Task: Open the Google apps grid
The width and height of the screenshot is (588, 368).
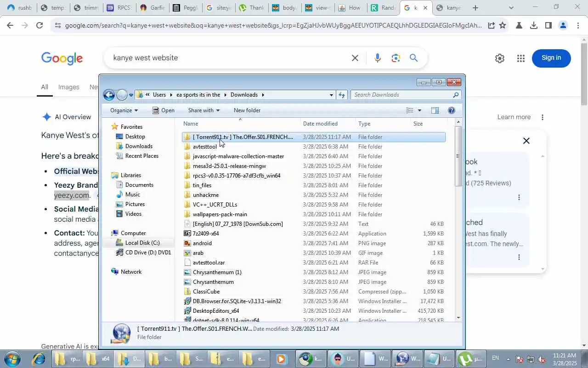Action: click(520, 58)
